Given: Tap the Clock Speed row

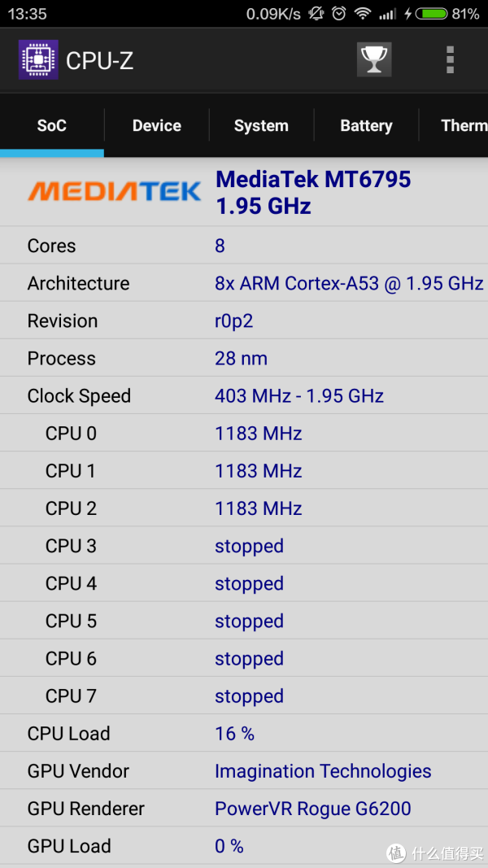Looking at the screenshot, I should point(244,395).
